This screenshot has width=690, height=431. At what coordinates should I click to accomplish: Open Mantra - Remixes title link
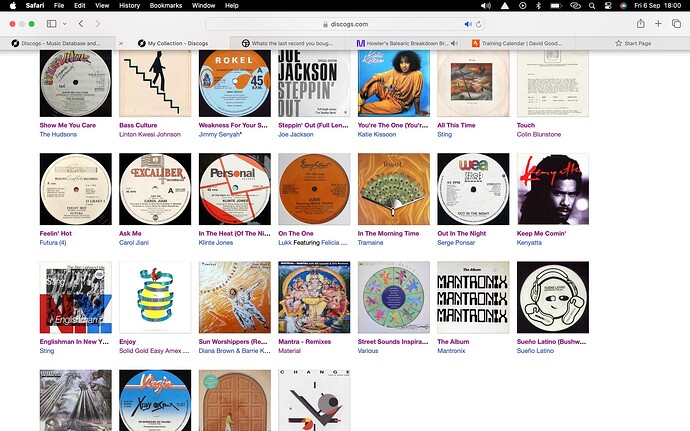click(305, 342)
